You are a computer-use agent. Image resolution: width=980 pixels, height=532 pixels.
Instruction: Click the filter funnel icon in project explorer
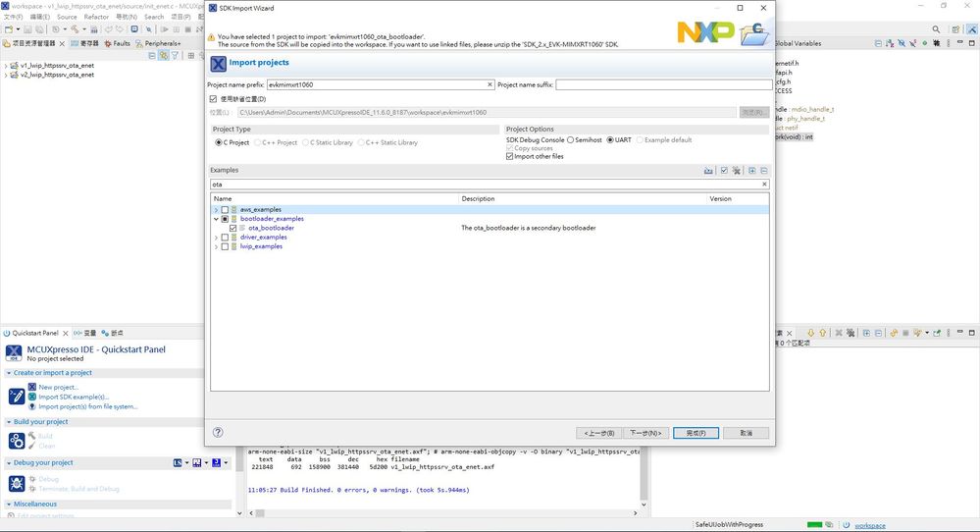click(175, 56)
